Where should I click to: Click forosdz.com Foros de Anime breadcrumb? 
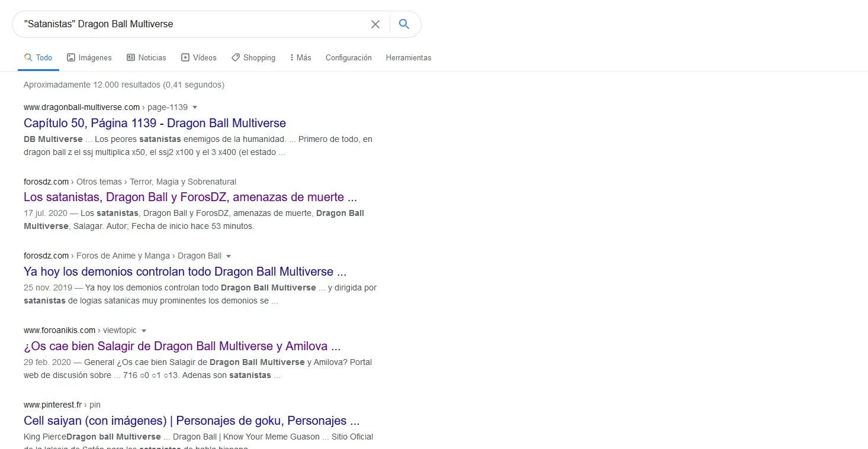[x=123, y=256]
